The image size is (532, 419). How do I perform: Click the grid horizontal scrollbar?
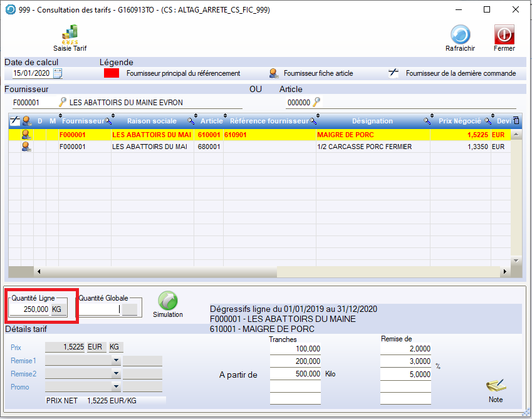pyautogui.click(x=157, y=272)
